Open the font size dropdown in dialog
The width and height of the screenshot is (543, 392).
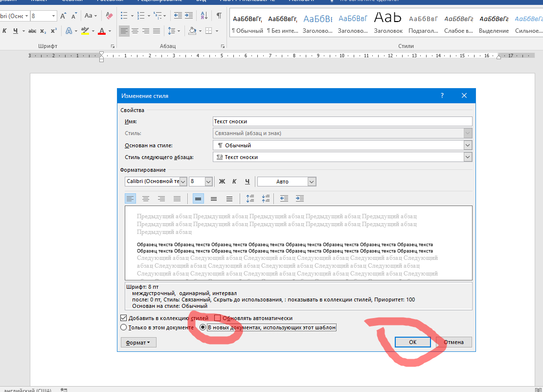[208, 182]
